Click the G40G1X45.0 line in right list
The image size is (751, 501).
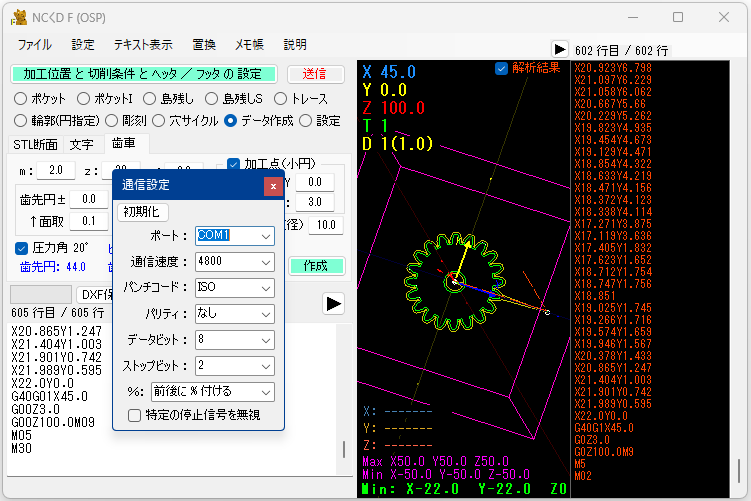coord(603,428)
